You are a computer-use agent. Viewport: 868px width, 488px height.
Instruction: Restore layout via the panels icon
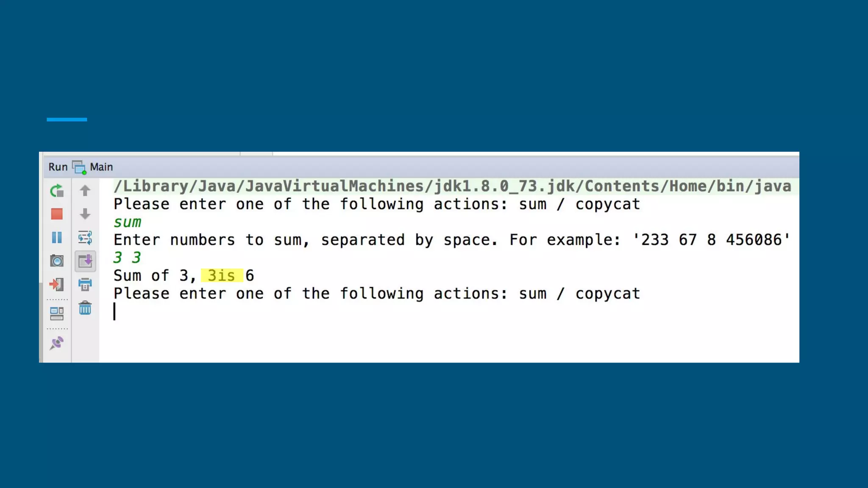(x=57, y=313)
